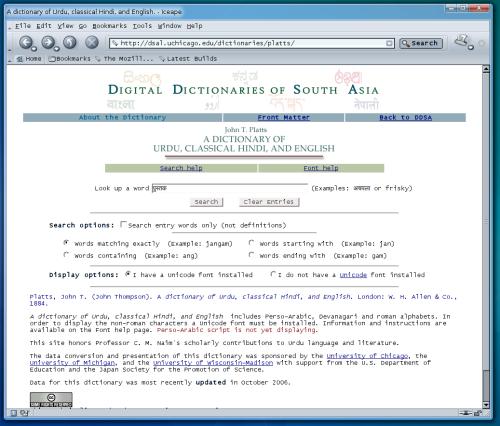Click into the URL address bar
This screenshot has height=426, width=500.
(x=252, y=43)
